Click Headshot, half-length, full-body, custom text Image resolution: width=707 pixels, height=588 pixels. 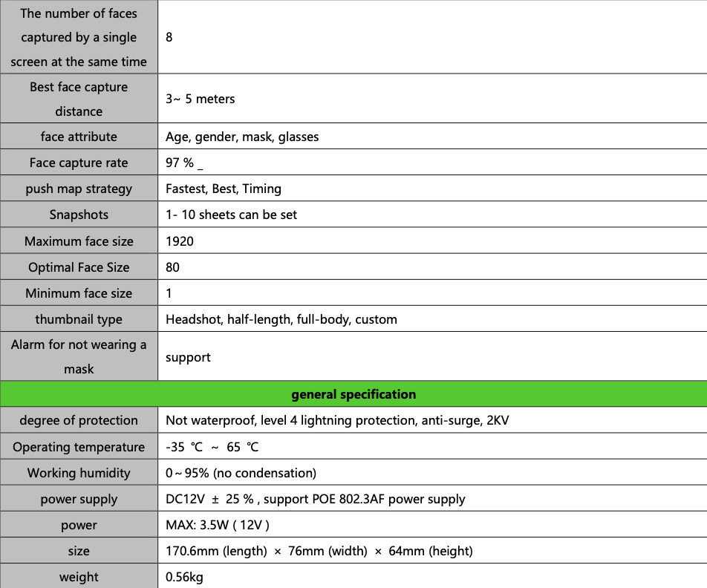(281, 319)
